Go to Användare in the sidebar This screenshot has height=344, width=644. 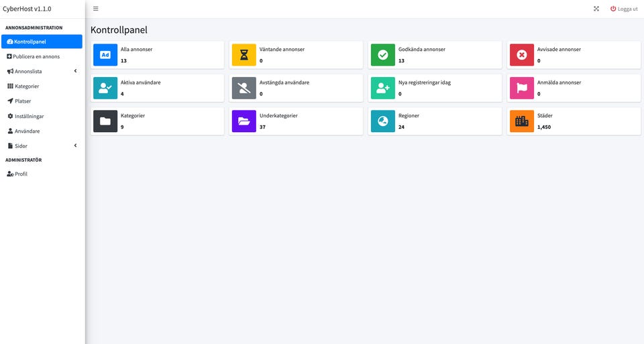(27, 131)
